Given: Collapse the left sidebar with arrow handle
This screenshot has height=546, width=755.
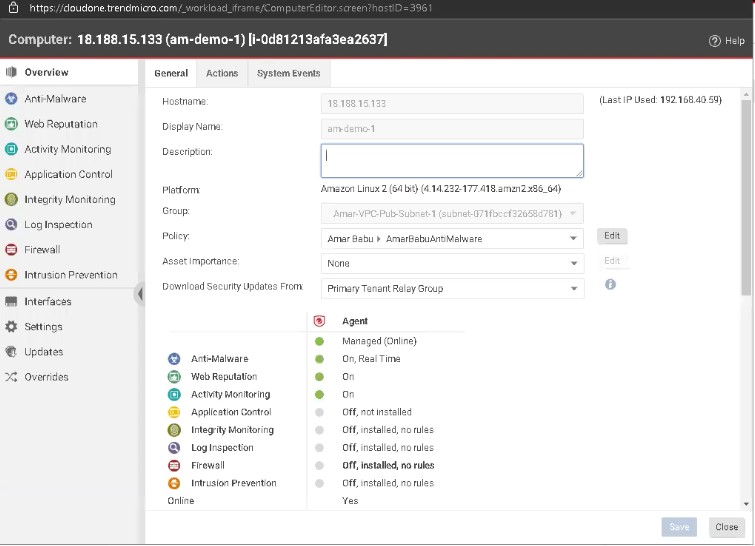Looking at the screenshot, I should 140,293.
